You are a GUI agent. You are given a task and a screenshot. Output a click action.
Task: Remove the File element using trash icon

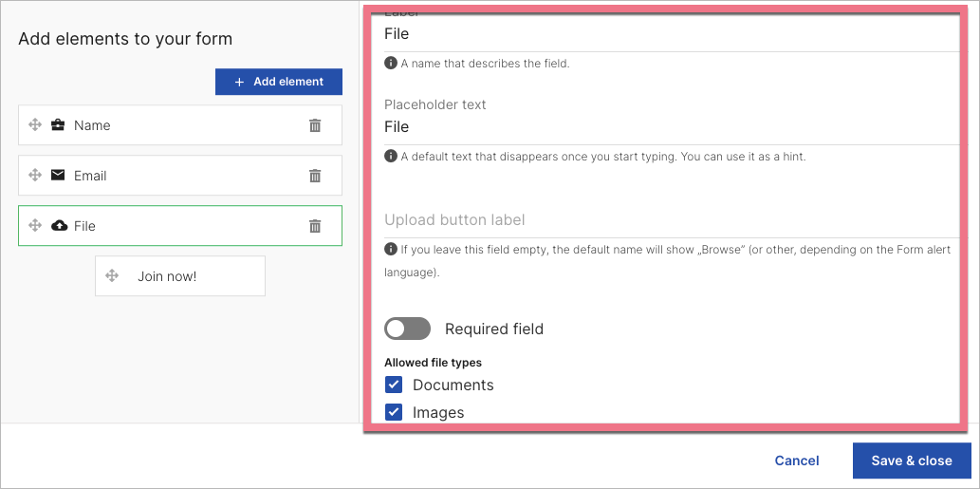click(x=315, y=226)
